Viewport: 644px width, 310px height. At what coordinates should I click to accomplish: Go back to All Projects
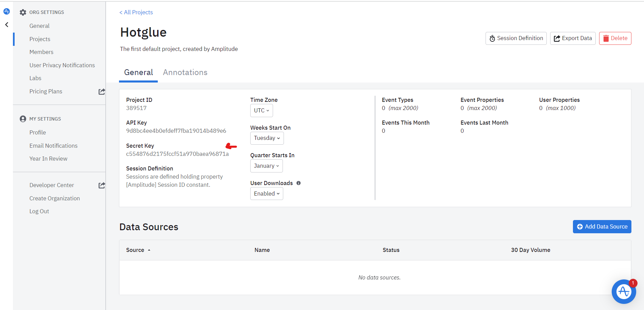[136, 12]
